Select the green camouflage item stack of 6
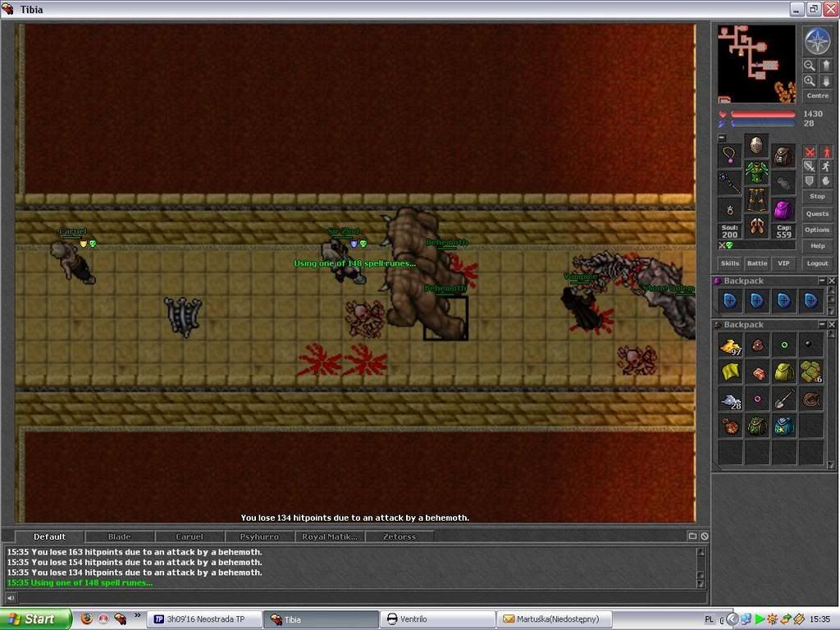The width and height of the screenshot is (840, 630). [810, 372]
